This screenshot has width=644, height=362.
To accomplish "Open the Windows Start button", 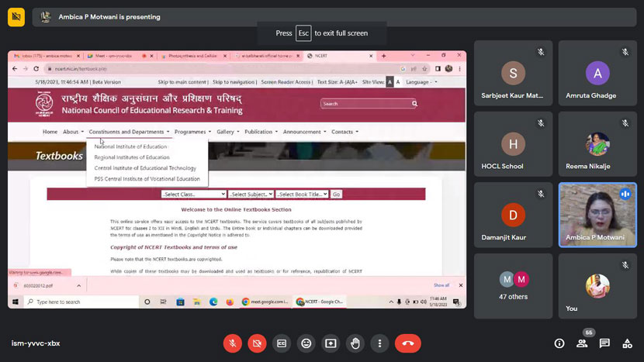I will click(16, 302).
